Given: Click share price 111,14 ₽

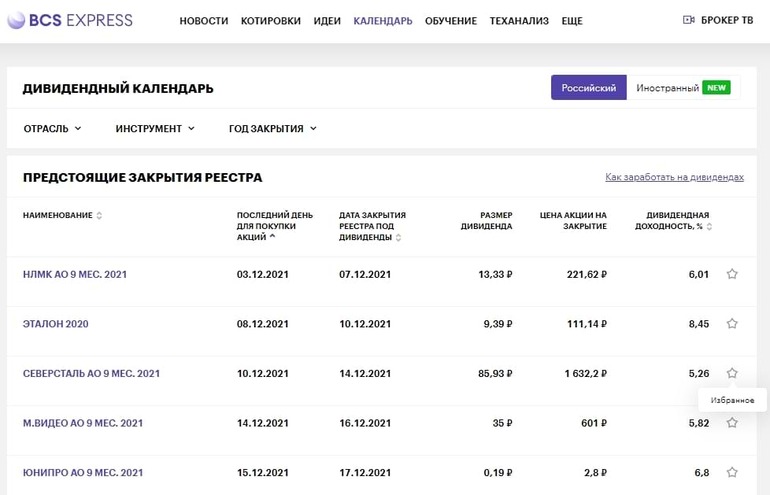Looking at the screenshot, I should [587, 324].
